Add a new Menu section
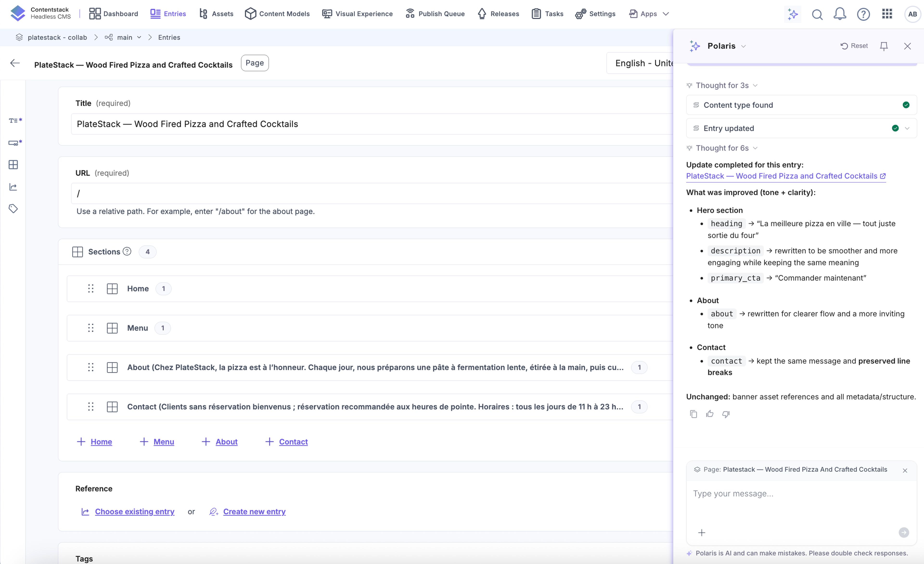The height and width of the screenshot is (564, 924). [157, 442]
